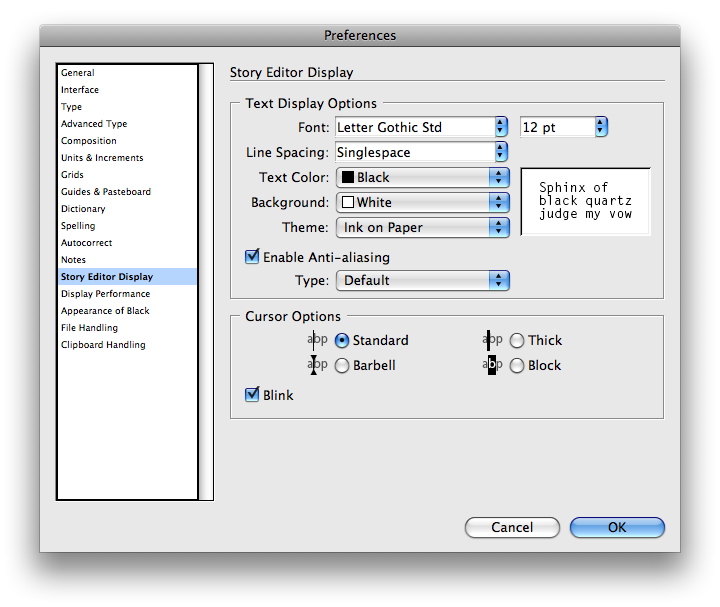Image resolution: width=720 pixels, height=607 pixels.
Task: Click the Cancel button
Action: point(512,527)
